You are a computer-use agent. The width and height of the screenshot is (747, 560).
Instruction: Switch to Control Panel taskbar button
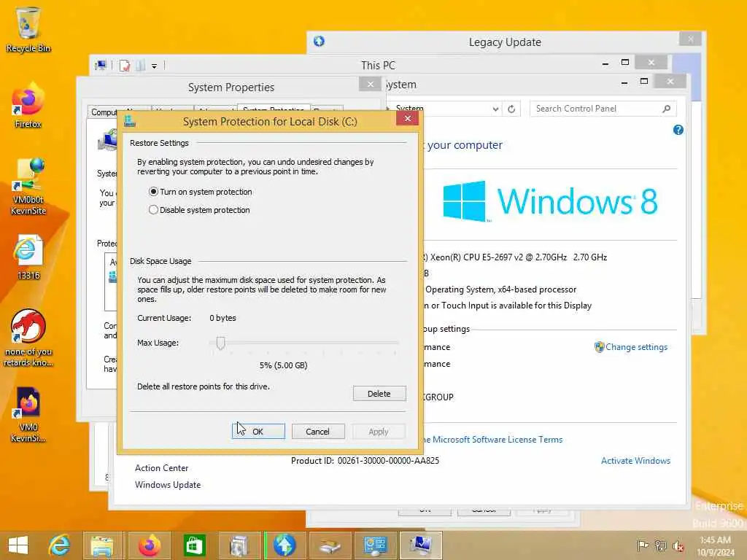(376, 545)
